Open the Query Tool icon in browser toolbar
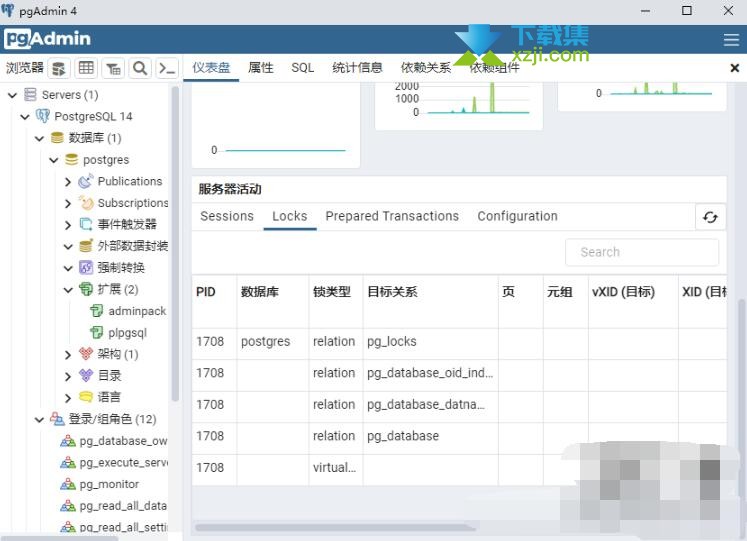 click(x=59, y=68)
